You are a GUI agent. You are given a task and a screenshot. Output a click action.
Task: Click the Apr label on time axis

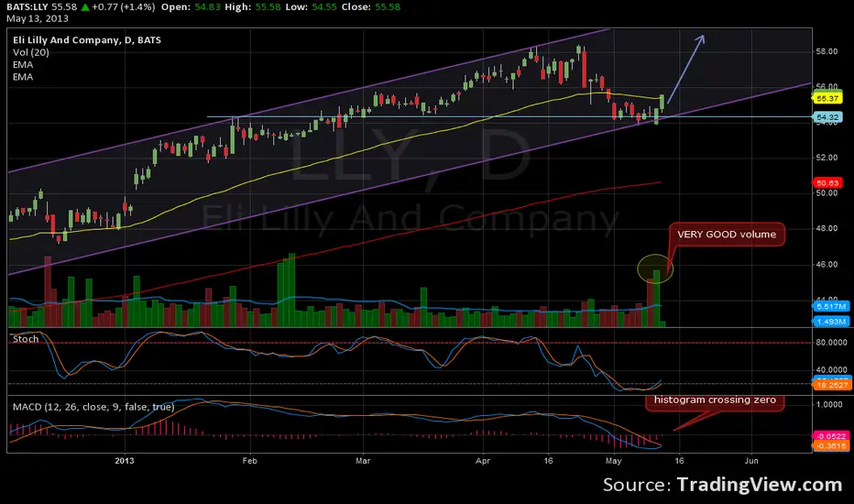click(x=483, y=461)
